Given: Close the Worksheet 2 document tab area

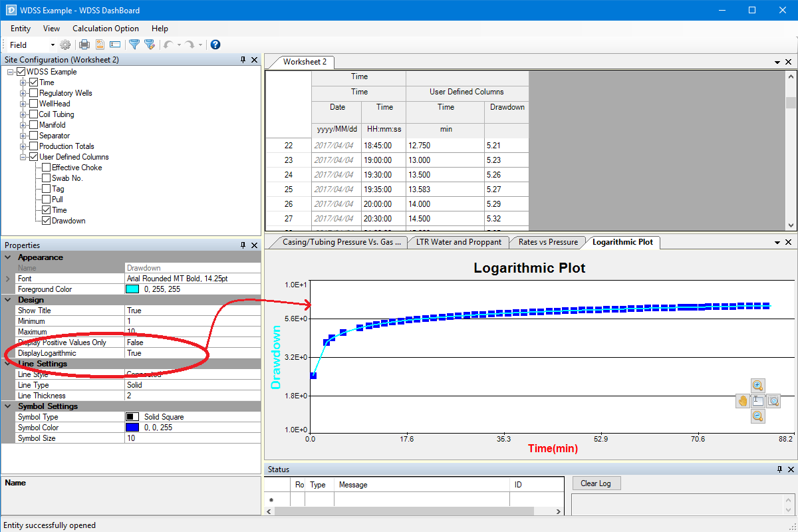Looking at the screenshot, I should pyautogui.click(x=789, y=62).
